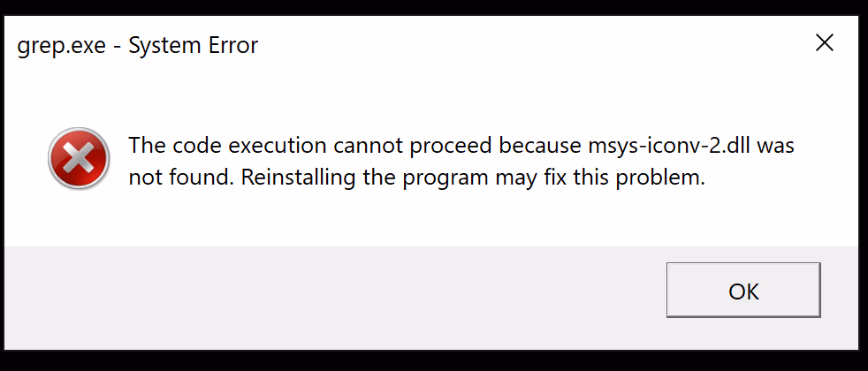Viewport: 868px width, 371px height.
Task: Close the System Error dialog with X
Action: click(x=824, y=43)
